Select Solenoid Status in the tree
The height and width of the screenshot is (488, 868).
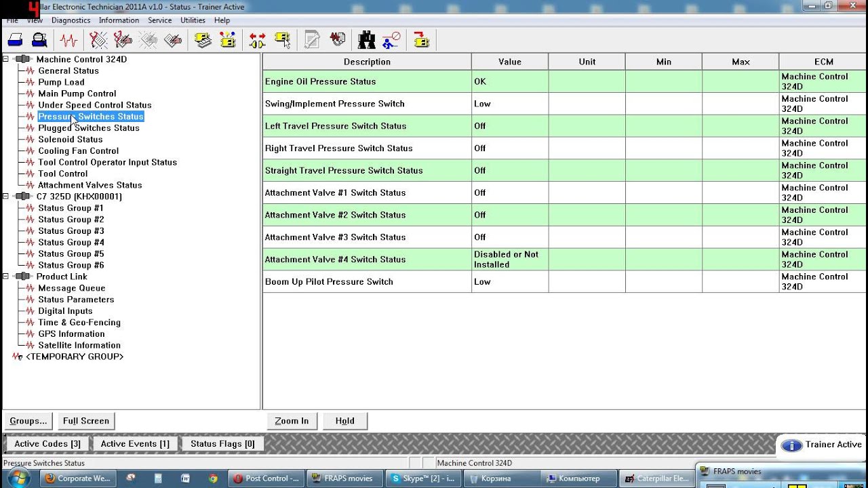[x=71, y=140]
